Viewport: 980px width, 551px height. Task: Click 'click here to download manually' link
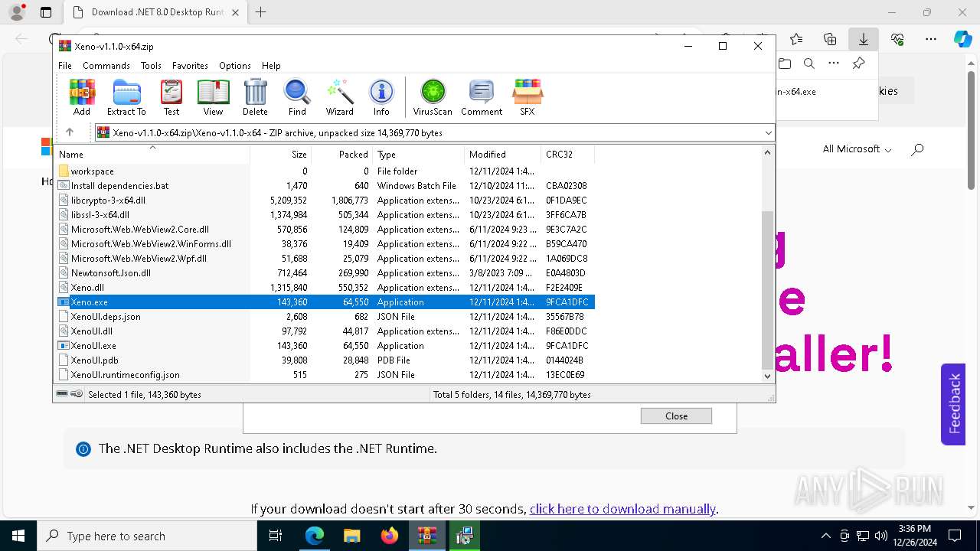(622, 509)
